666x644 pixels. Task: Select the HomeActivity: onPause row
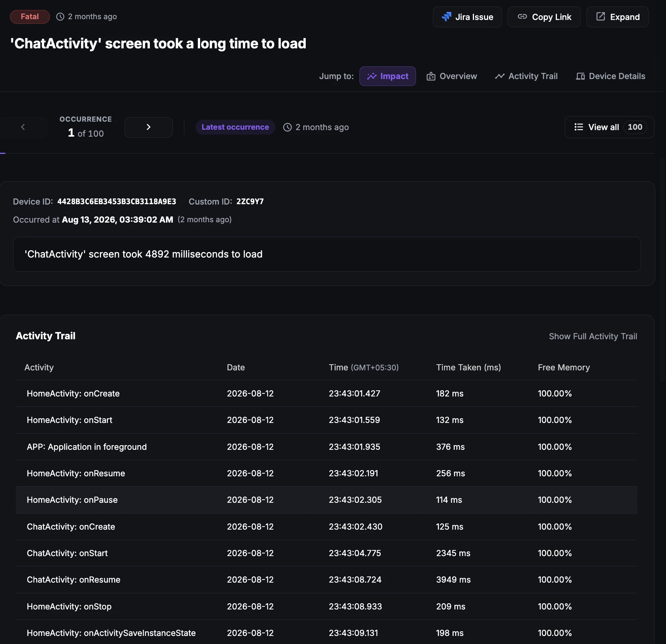coord(326,500)
